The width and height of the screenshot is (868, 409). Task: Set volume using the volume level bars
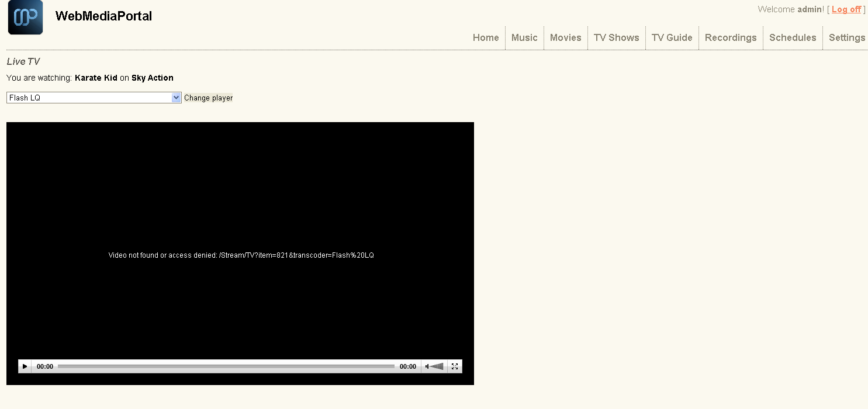tap(437, 366)
